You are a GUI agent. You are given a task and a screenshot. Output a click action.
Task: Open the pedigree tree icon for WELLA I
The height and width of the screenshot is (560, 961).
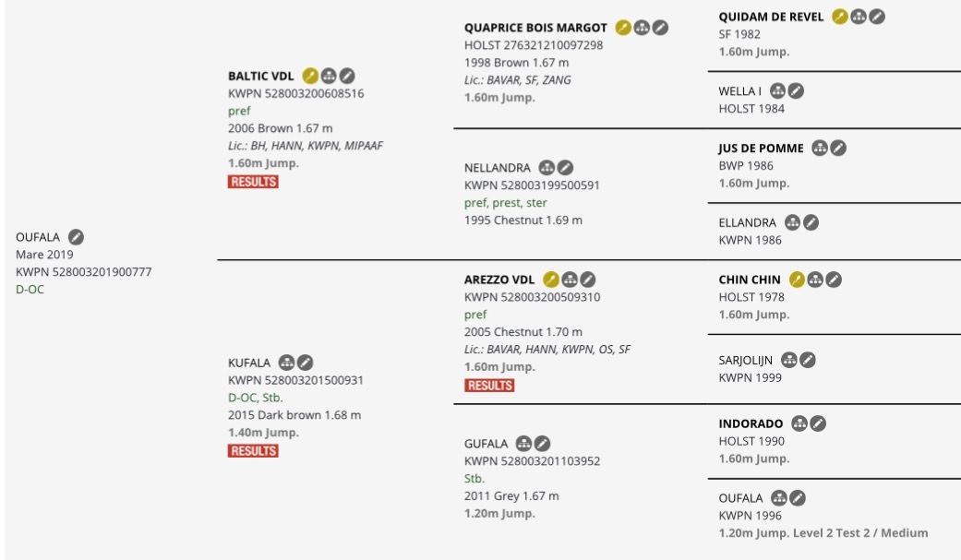tap(777, 91)
